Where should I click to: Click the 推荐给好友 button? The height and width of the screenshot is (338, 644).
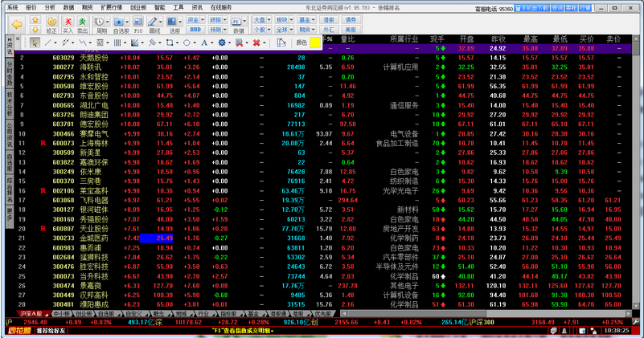pyautogui.click(x=51, y=331)
